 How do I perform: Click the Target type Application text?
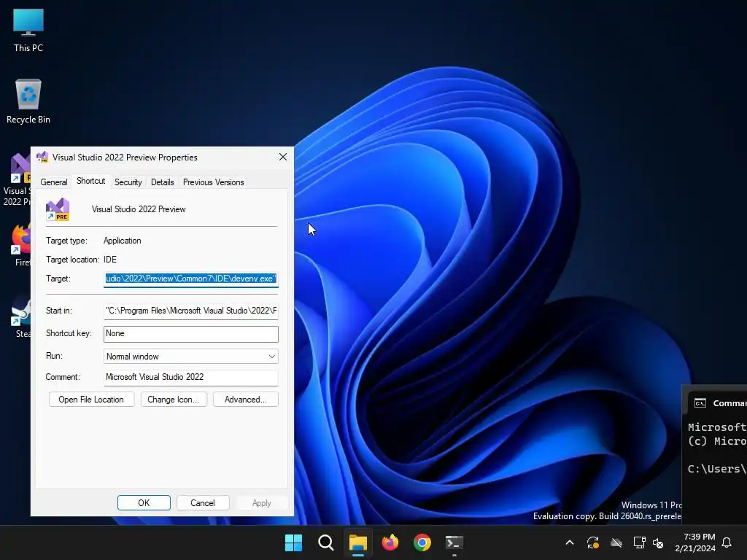(123, 241)
